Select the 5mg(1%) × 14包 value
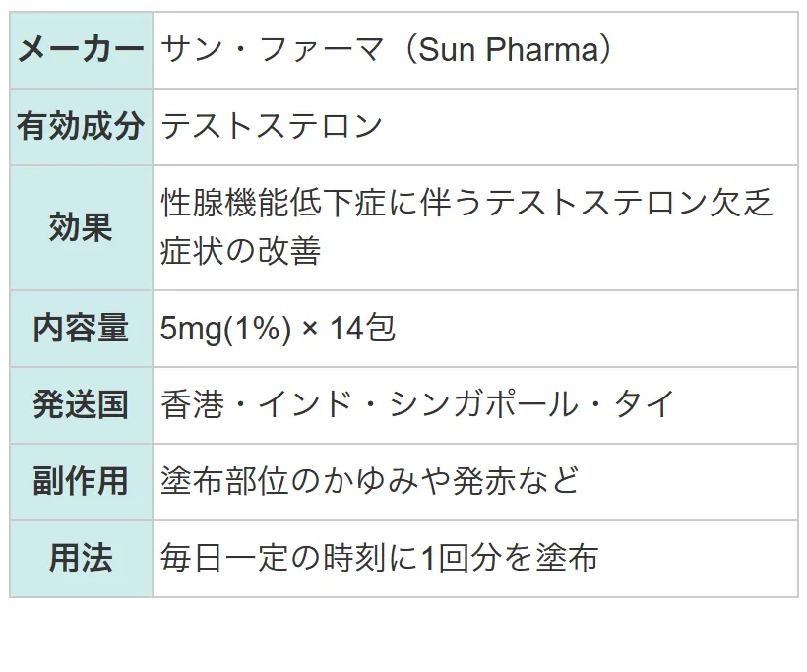 278,329
